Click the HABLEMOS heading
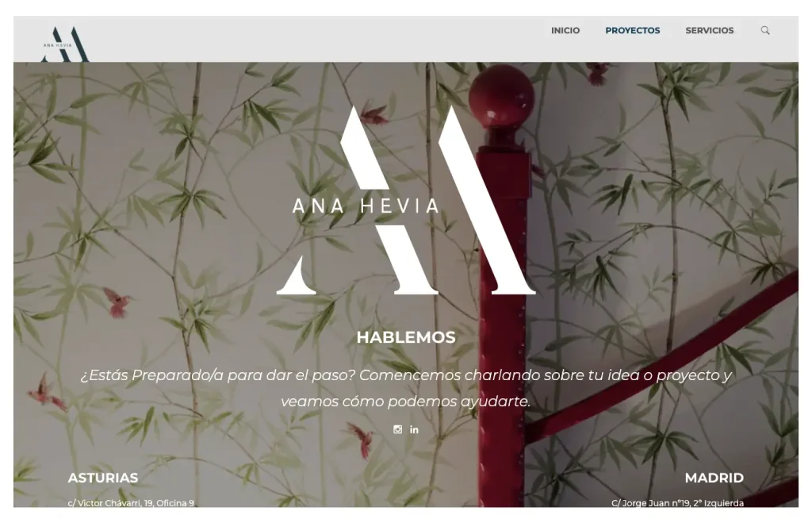The width and height of the screenshot is (812, 519). (406, 337)
